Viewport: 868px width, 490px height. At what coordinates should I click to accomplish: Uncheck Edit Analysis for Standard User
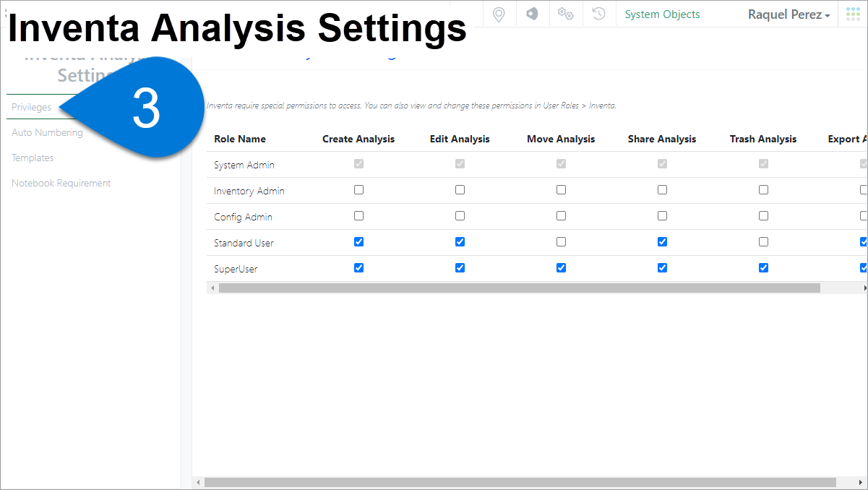(x=460, y=242)
